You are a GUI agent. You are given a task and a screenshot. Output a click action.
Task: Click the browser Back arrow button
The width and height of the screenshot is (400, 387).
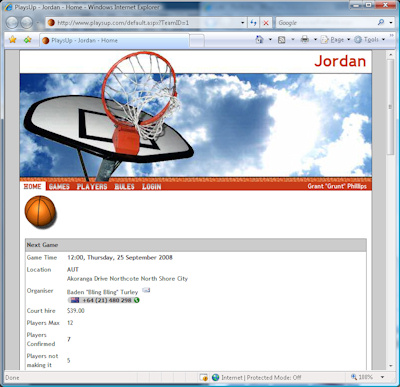[13, 23]
